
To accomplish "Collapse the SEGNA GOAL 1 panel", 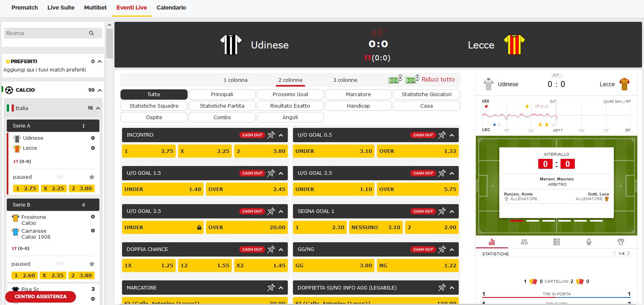I will [x=452, y=211].
